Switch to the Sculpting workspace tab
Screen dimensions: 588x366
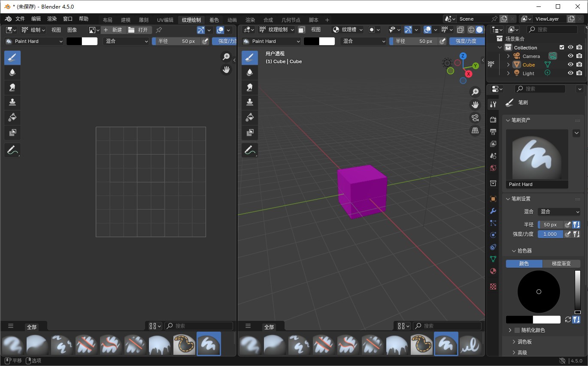(144, 20)
